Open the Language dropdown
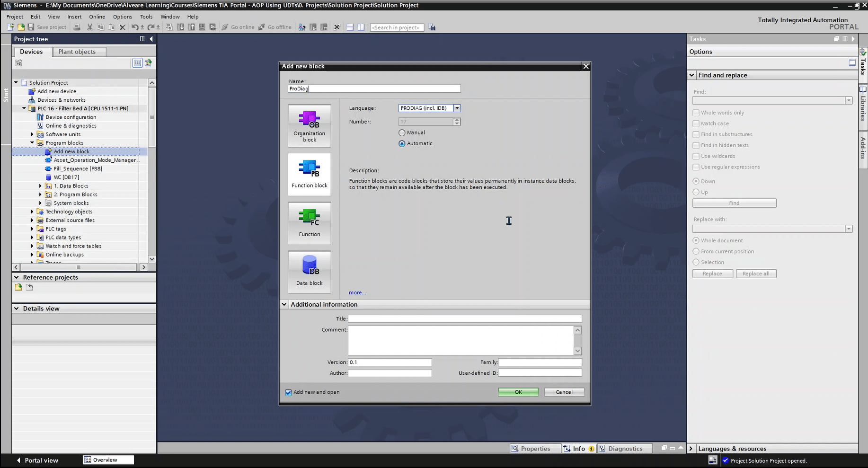Screen dimensions: 868x468 [457, 108]
